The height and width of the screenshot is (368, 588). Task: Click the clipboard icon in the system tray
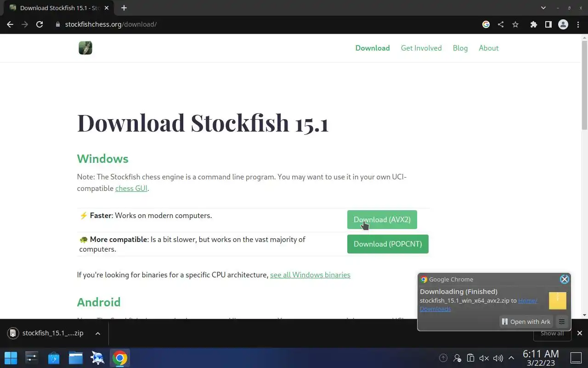tap(470, 358)
